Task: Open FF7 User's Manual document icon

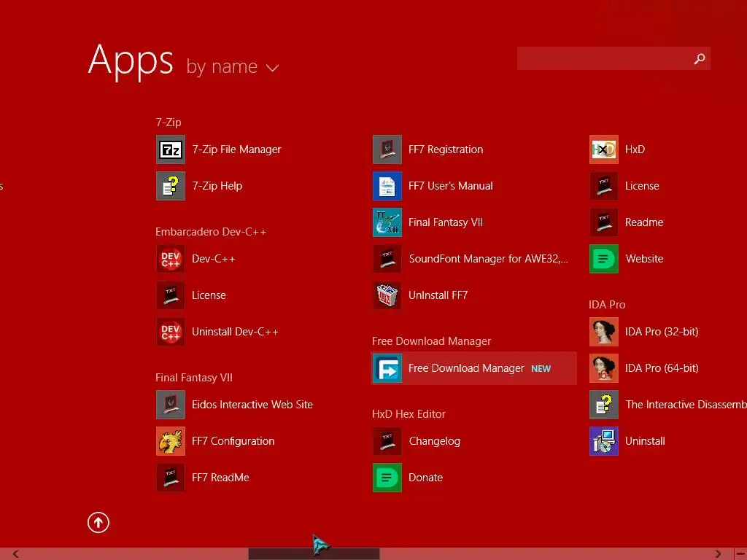Action: (387, 186)
